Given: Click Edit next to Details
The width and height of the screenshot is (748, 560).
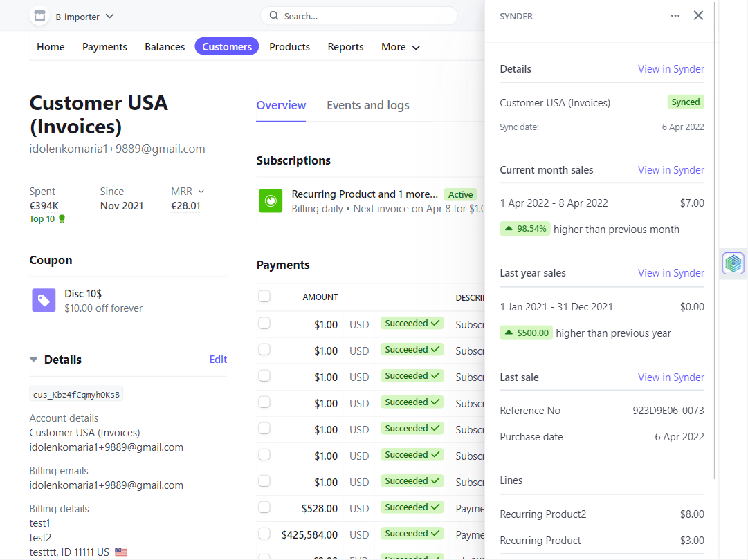Looking at the screenshot, I should (x=218, y=360).
